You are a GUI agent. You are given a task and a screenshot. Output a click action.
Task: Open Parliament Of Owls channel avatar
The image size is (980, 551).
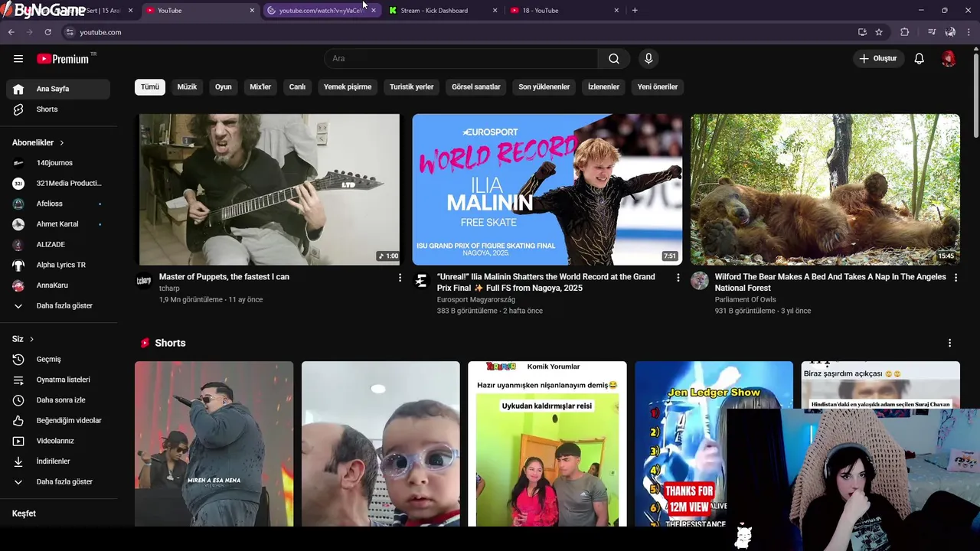coord(700,281)
